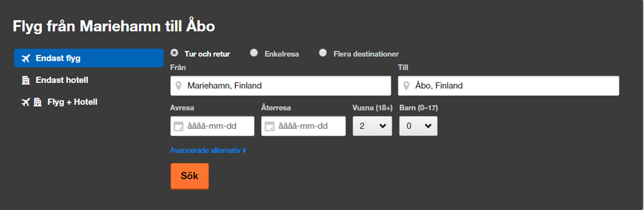Switch to the Endast hotell tab
The image size is (644, 210).
point(62,80)
